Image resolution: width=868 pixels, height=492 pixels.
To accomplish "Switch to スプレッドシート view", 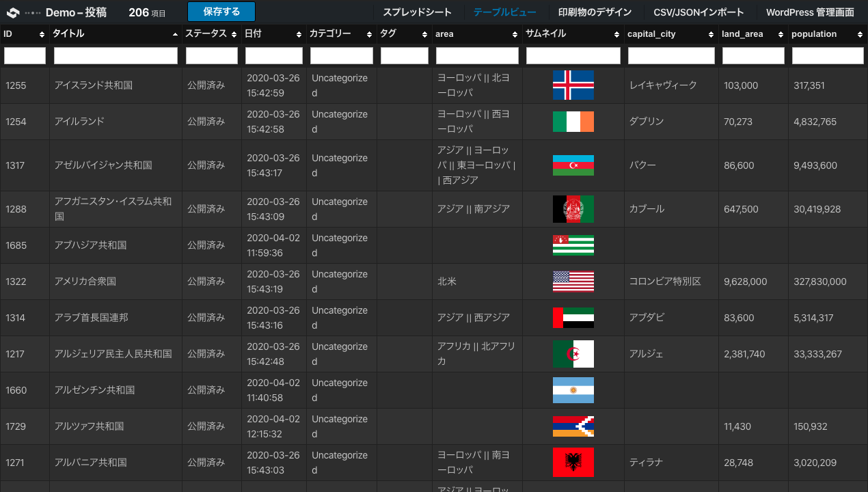I will [x=417, y=12].
